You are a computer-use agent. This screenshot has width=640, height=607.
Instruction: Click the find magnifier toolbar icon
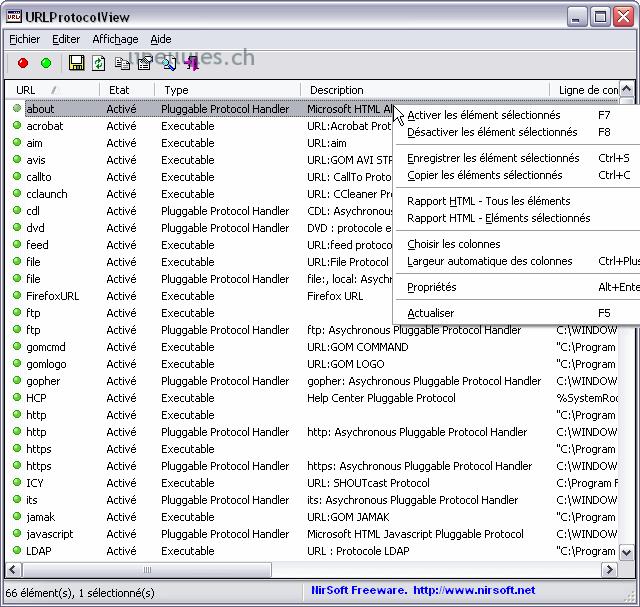(x=169, y=63)
